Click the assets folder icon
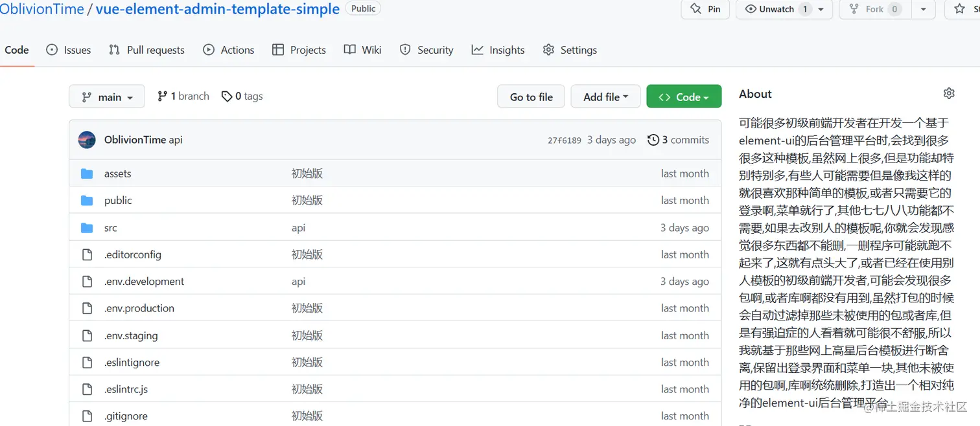The image size is (980, 426). (87, 174)
